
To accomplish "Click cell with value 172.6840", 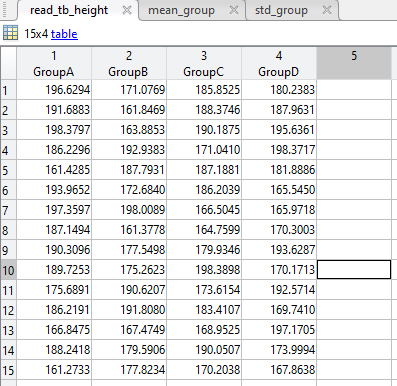I will tap(129, 190).
